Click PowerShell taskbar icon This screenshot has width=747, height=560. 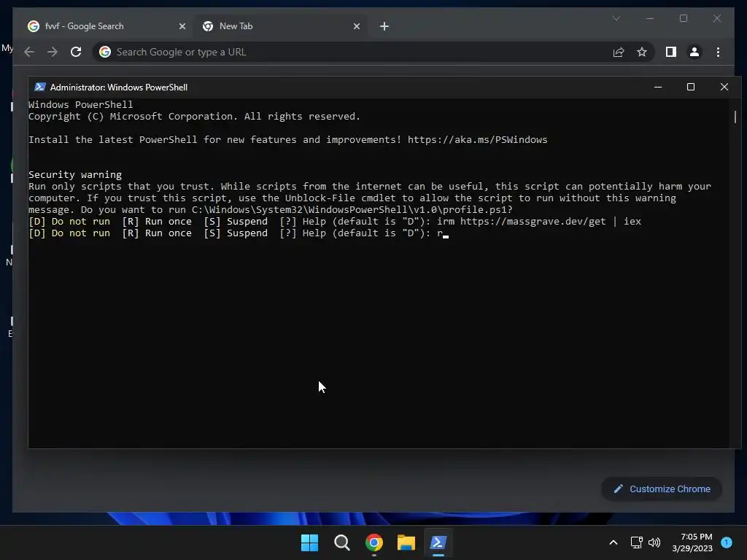point(438,542)
